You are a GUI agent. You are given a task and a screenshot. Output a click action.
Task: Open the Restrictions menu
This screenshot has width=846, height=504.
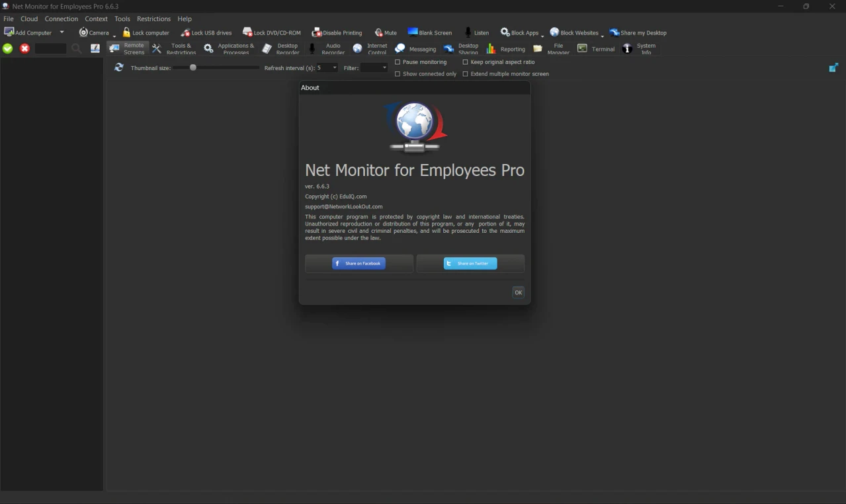153,19
